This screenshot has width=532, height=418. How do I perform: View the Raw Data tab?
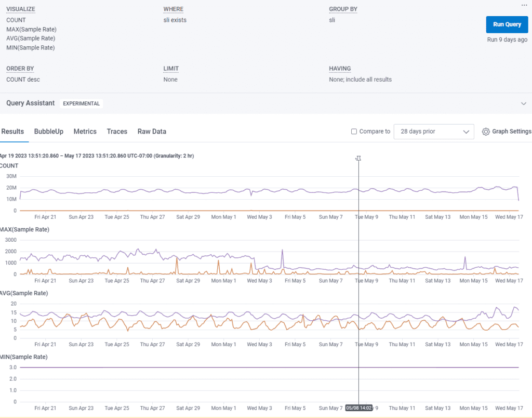(152, 132)
